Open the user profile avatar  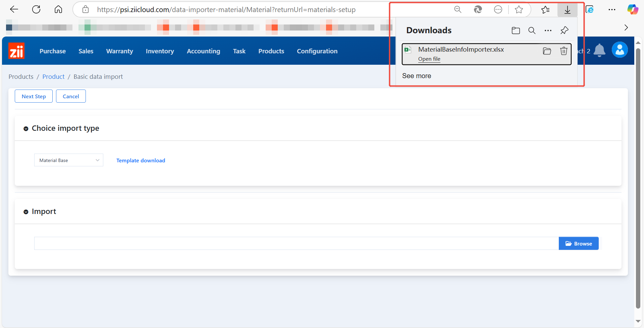point(620,50)
